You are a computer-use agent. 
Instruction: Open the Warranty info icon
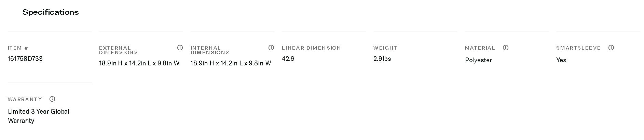click(x=52, y=99)
